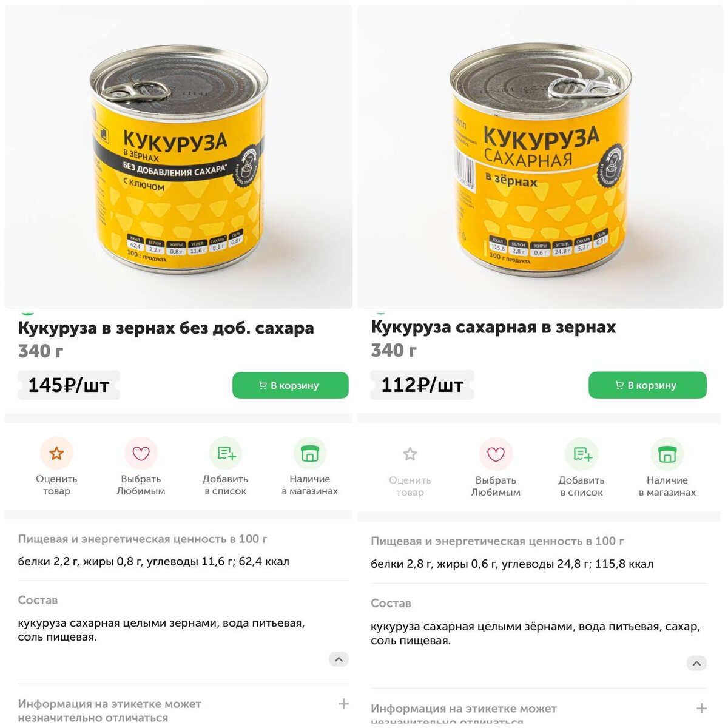
Task: Open photo of sugar corn can
Action: (x=540, y=157)
